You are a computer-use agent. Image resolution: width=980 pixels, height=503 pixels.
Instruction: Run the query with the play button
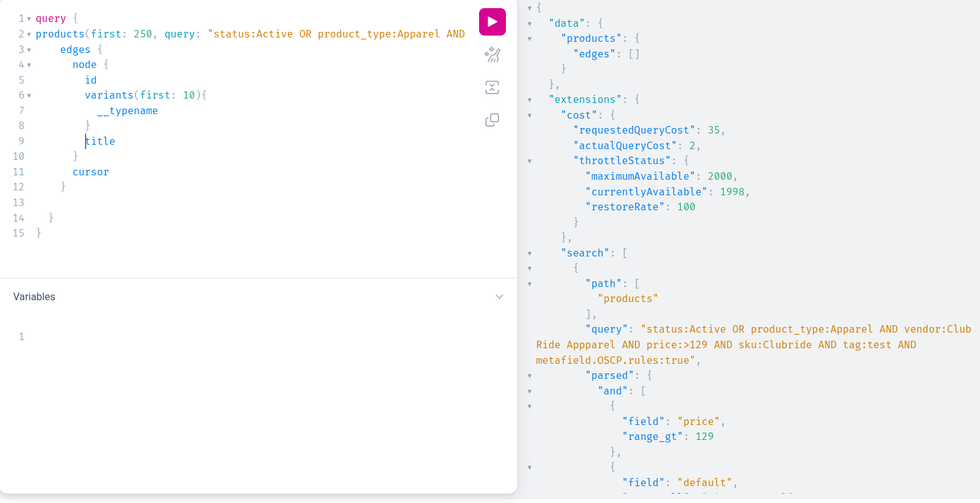point(492,22)
